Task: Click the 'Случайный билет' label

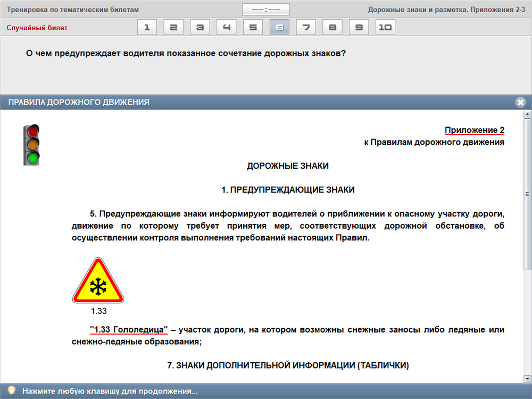Action: [x=37, y=28]
